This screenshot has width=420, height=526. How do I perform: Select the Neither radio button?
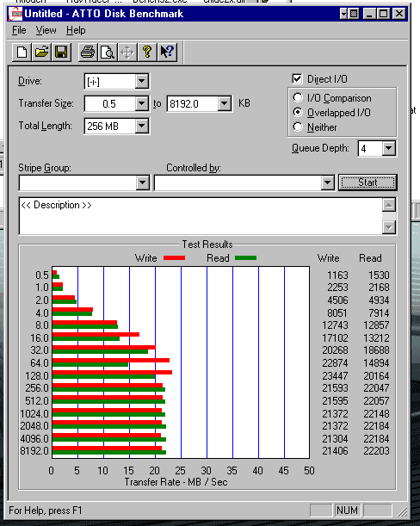click(x=298, y=127)
